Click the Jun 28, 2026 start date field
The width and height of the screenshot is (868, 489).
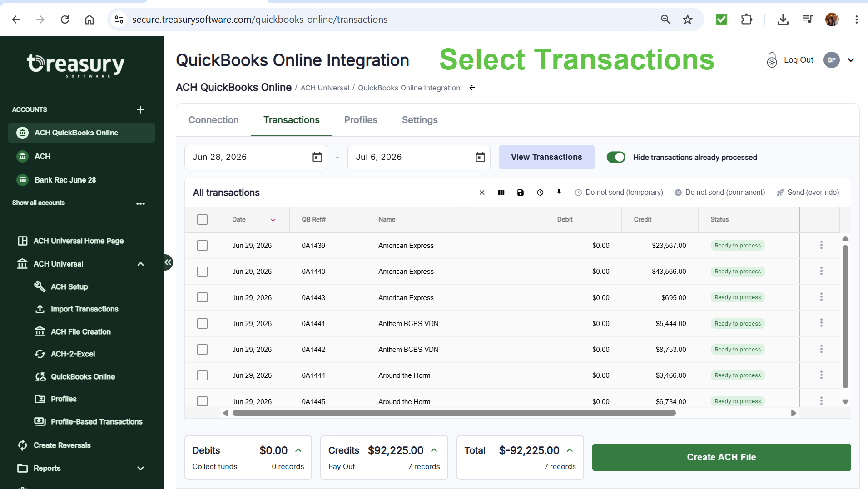point(256,157)
